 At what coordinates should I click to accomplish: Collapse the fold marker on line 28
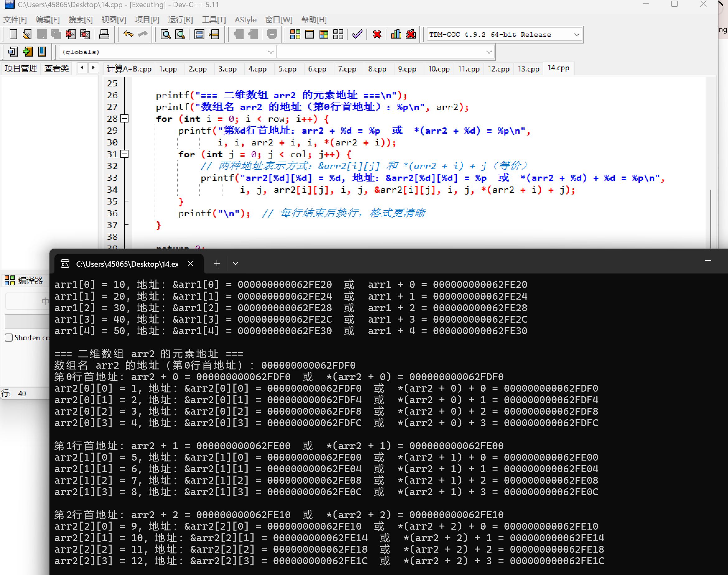click(125, 118)
